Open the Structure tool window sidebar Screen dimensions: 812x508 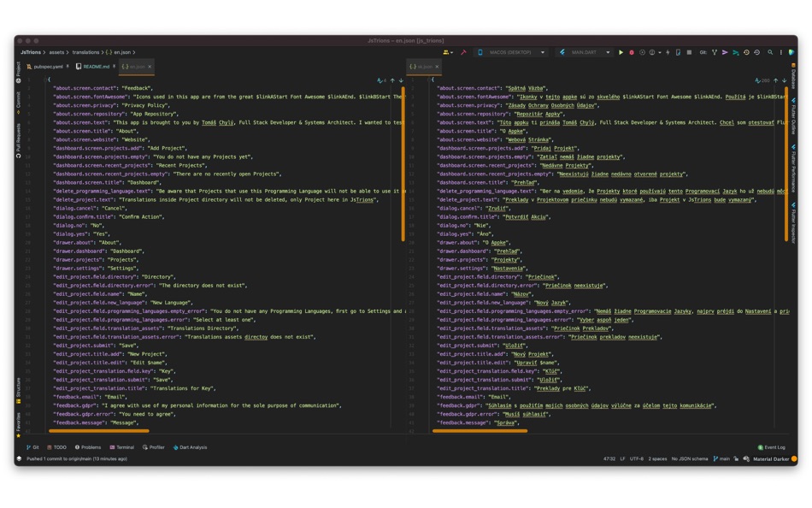[18, 390]
